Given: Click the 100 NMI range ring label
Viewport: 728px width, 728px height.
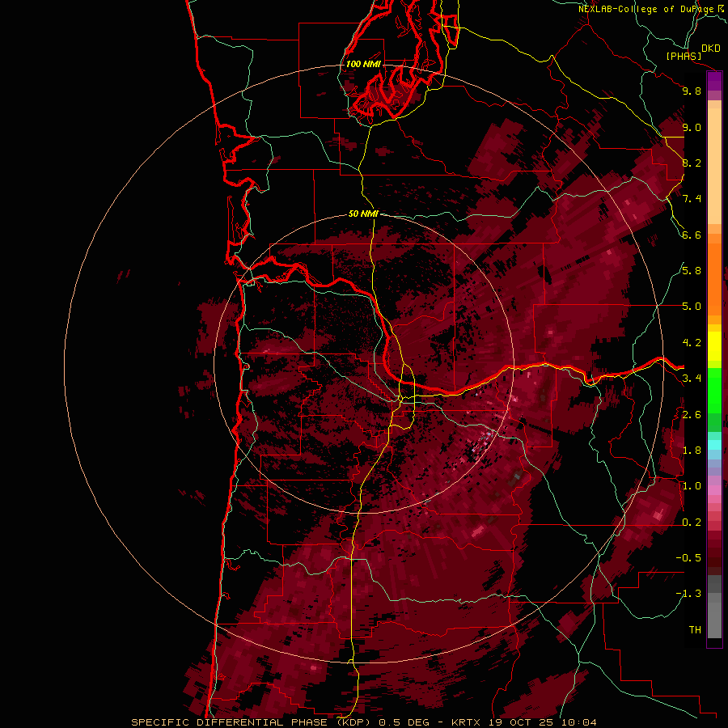Looking at the screenshot, I should (x=363, y=64).
